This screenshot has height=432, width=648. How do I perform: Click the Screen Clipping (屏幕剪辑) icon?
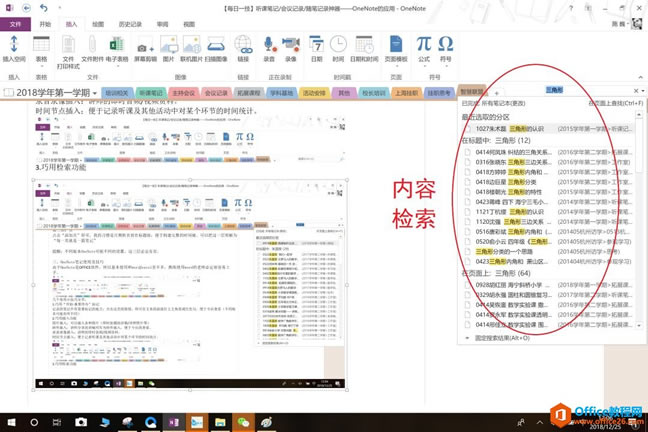pyautogui.click(x=145, y=49)
